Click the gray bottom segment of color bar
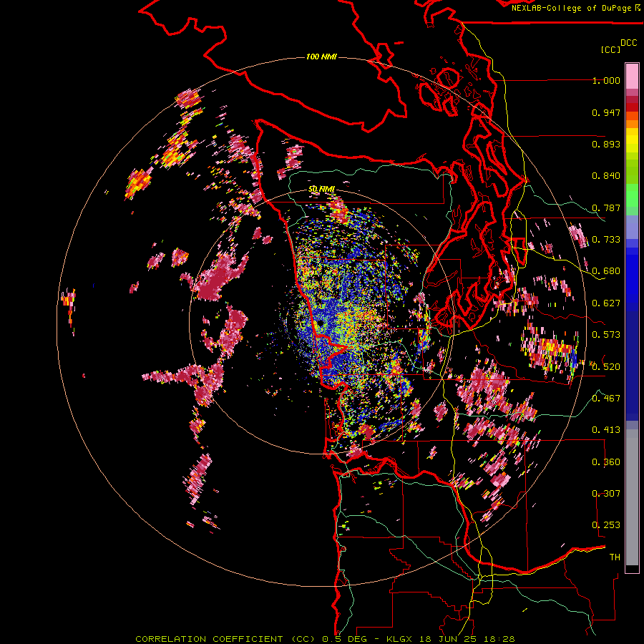Image resolution: width=644 pixels, height=644 pixels. (632, 497)
